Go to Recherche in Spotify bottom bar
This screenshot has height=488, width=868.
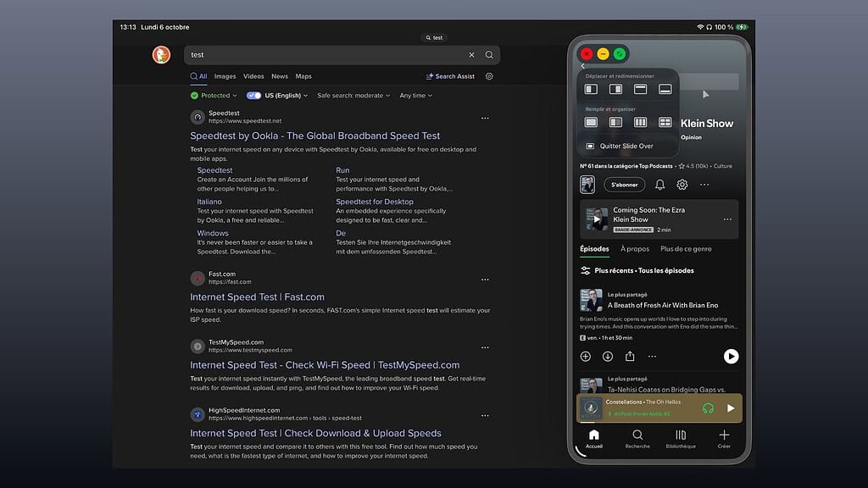tap(637, 439)
